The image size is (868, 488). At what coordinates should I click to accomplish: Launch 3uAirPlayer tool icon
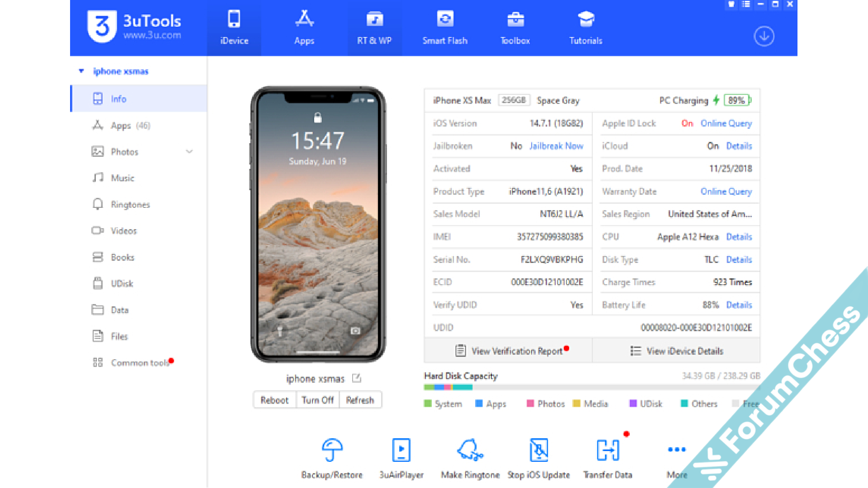(401, 450)
